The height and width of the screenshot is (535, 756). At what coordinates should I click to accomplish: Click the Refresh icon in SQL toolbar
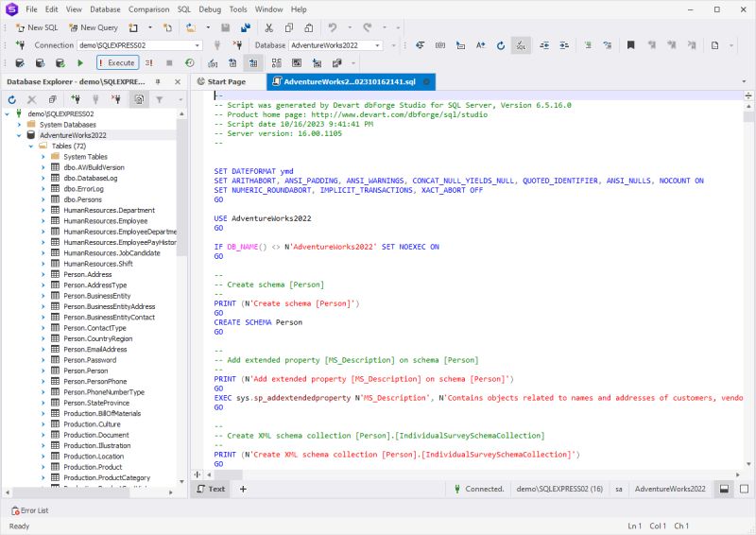click(x=501, y=44)
